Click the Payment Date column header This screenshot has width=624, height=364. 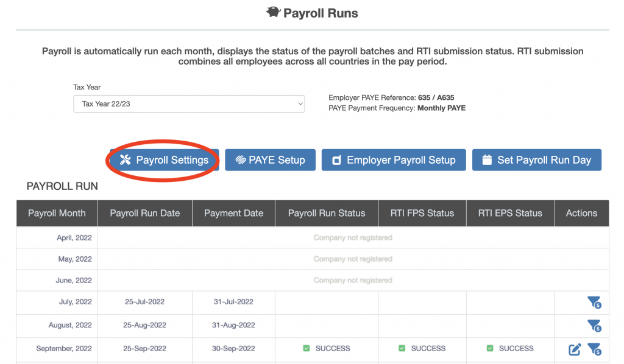pos(233,213)
